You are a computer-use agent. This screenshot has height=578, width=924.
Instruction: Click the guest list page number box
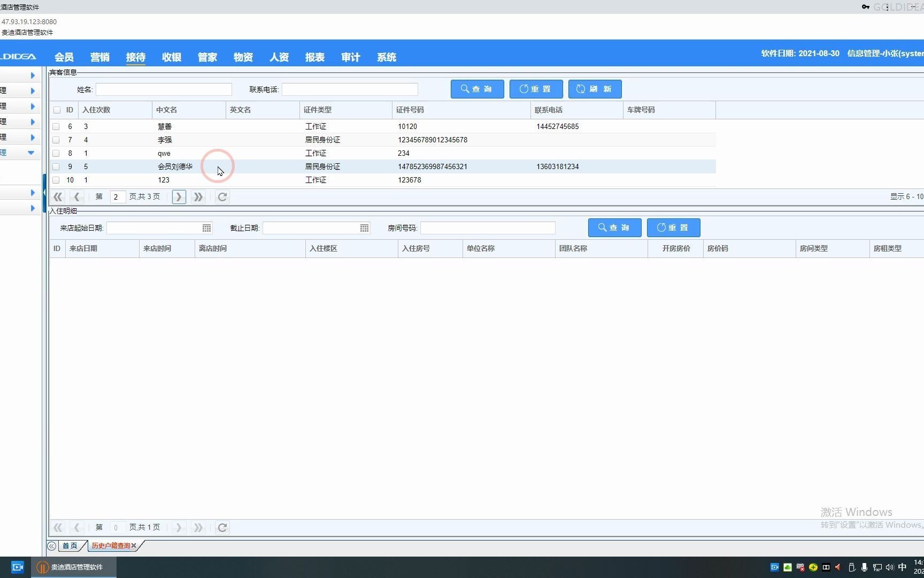[118, 197]
